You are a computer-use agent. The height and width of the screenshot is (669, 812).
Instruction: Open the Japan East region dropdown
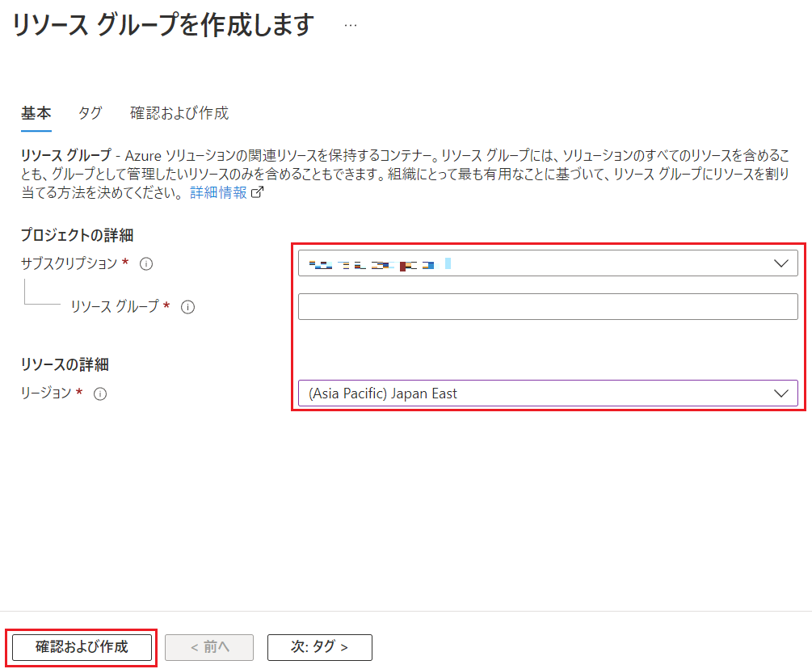pos(533,393)
